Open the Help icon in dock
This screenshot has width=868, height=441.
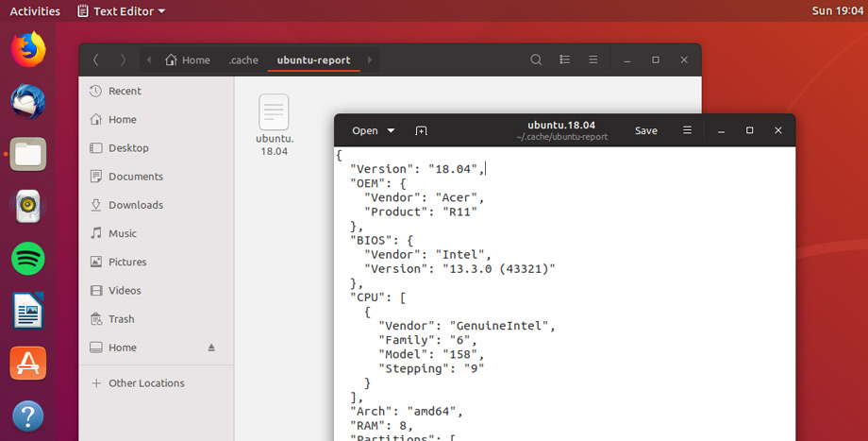point(28,416)
